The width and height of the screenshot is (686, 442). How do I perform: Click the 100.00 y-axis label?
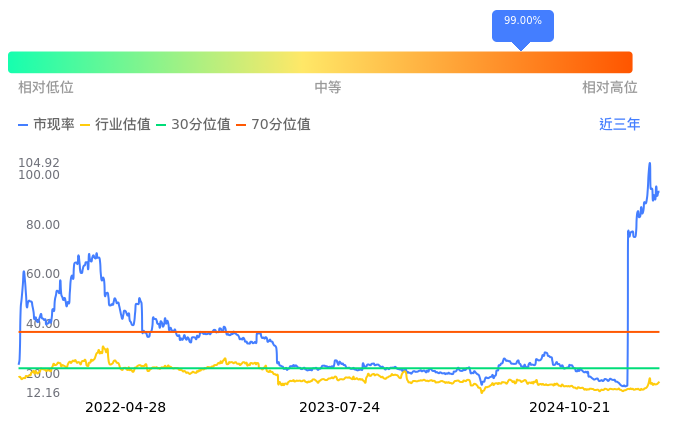(x=39, y=175)
